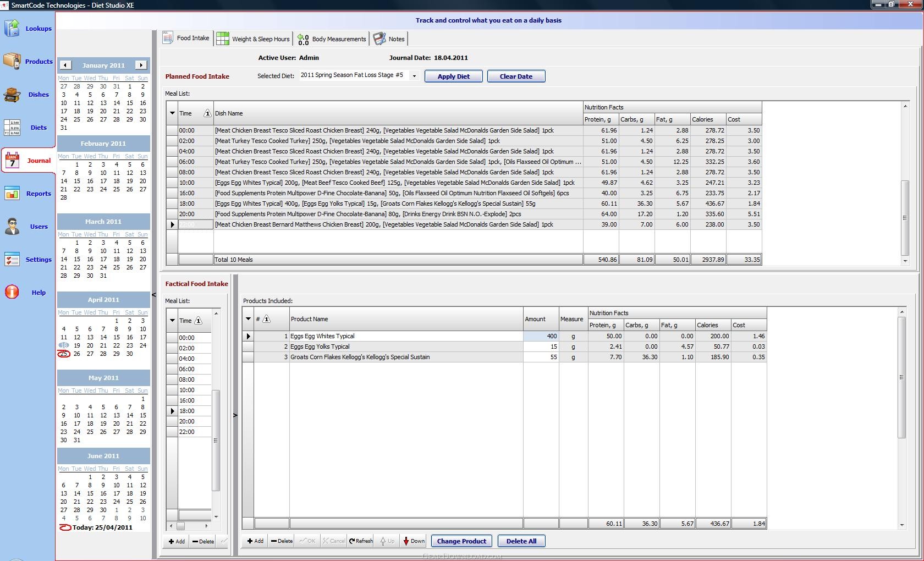Go to previous month in calendar

(65, 65)
